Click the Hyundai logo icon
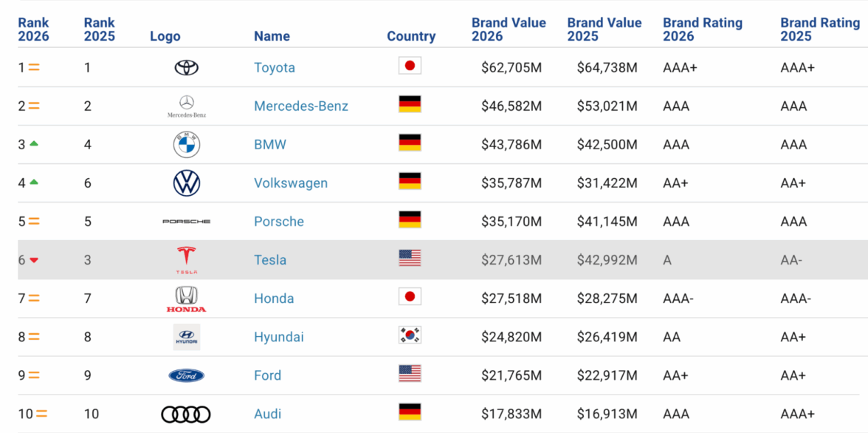 click(x=187, y=337)
